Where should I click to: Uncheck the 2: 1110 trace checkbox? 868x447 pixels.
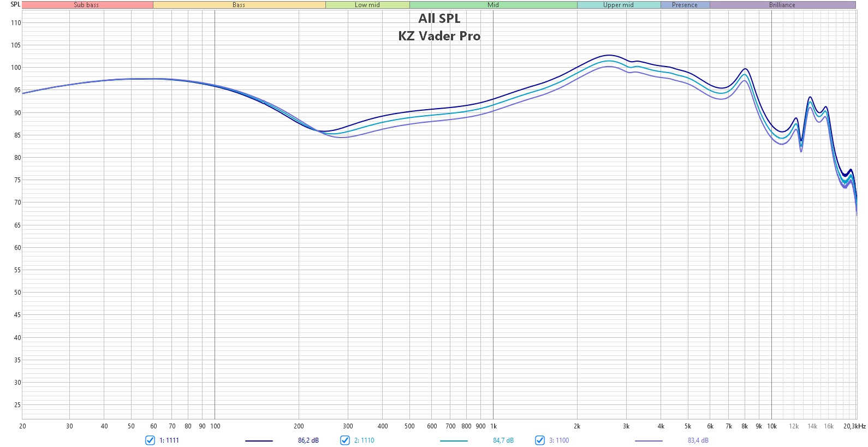click(345, 440)
